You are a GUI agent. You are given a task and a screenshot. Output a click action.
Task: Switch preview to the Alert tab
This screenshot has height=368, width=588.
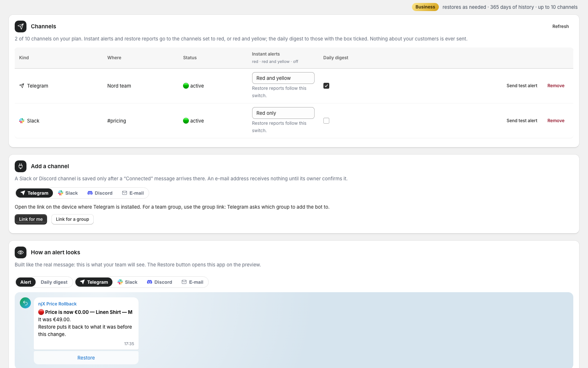[26, 282]
